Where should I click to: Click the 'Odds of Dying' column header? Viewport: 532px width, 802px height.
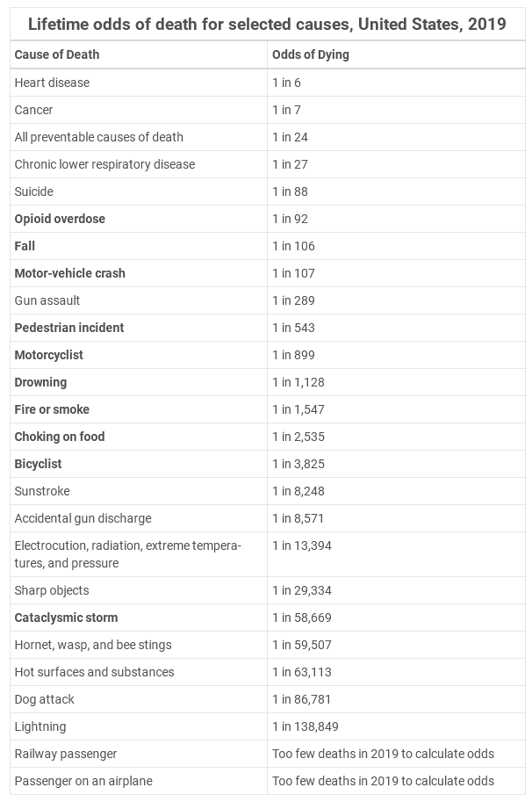[x=310, y=54]
